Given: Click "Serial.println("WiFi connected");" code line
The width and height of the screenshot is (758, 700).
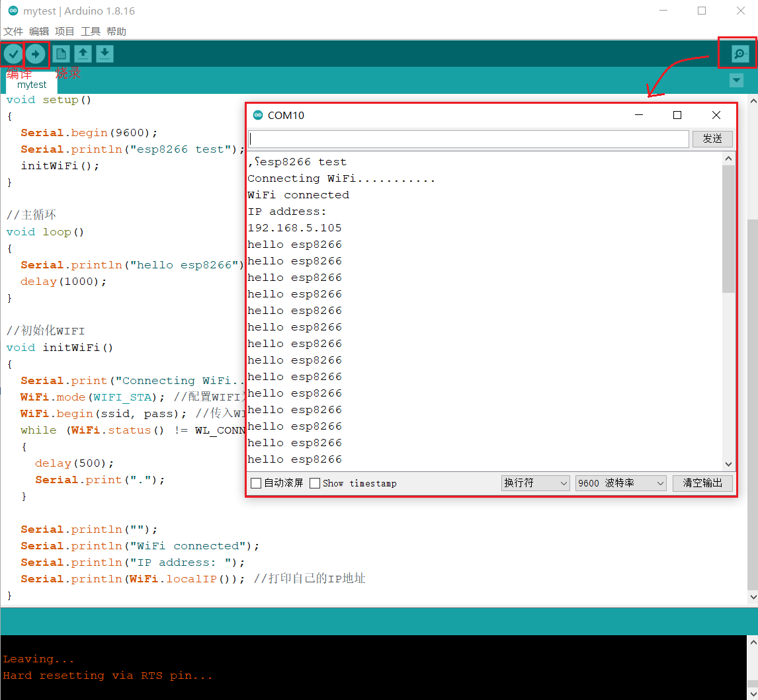Looking at the screenshot, I should coord(140,546).
